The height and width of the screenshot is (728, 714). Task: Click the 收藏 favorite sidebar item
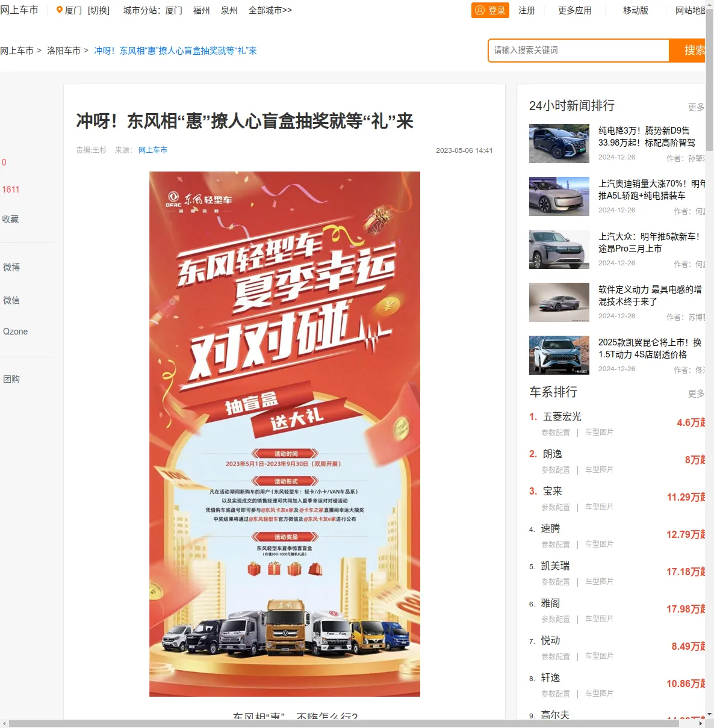10,219
